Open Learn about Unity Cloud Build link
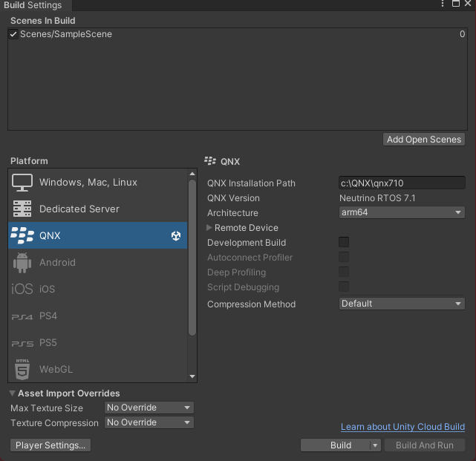The width and height of the screenshot is (476, 461). coord(402,427)
